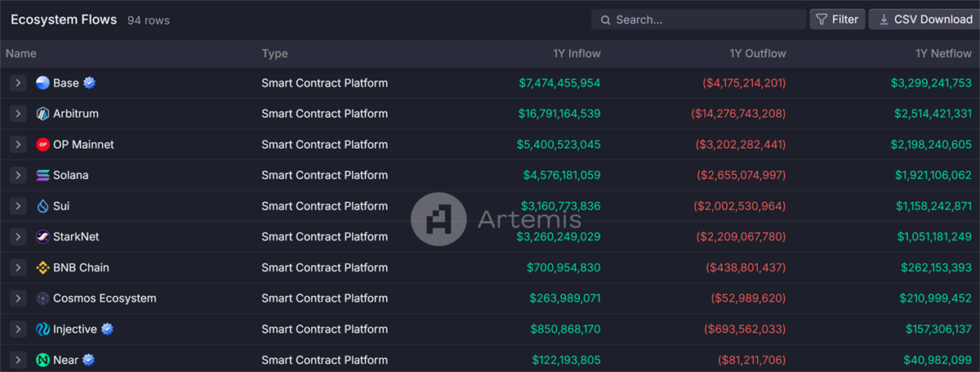This screenshot has width=980, height=372.
Task: Expand the StarkNet row
Action: [x=18, y=237]
